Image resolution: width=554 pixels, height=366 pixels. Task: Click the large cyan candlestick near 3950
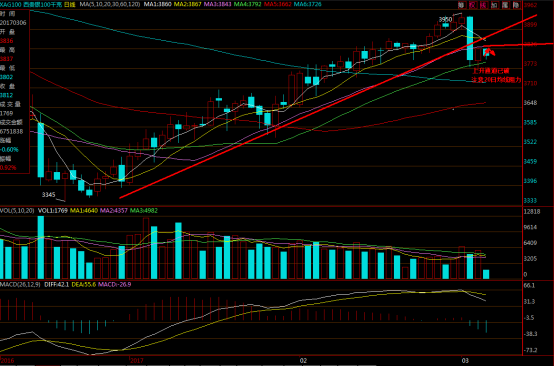click(x=470, y=38)
